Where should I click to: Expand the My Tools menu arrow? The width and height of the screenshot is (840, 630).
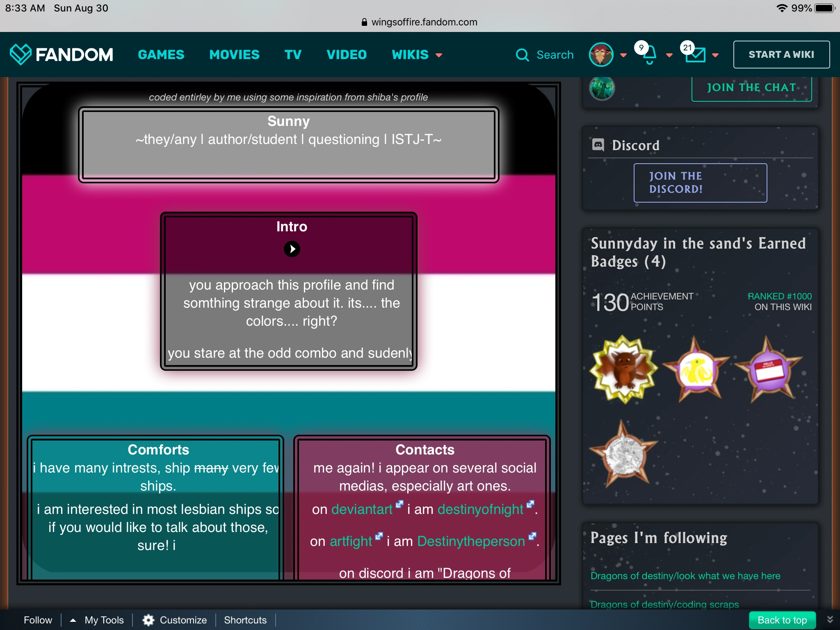73,620
